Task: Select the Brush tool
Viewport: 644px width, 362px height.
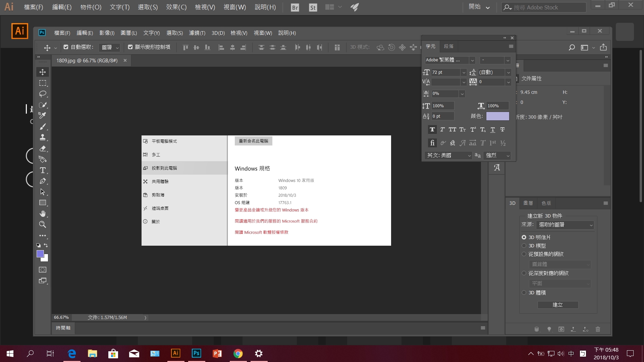Action: coord(43,126)
